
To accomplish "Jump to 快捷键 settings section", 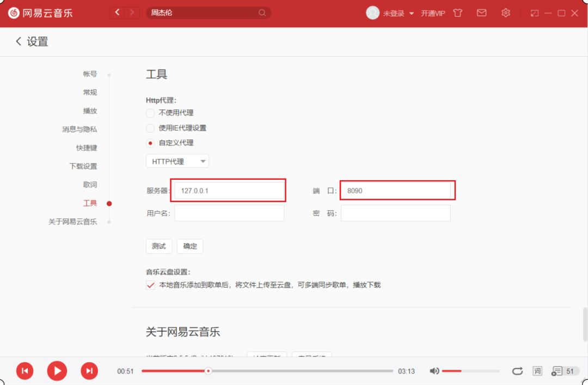I will (87, 148).
